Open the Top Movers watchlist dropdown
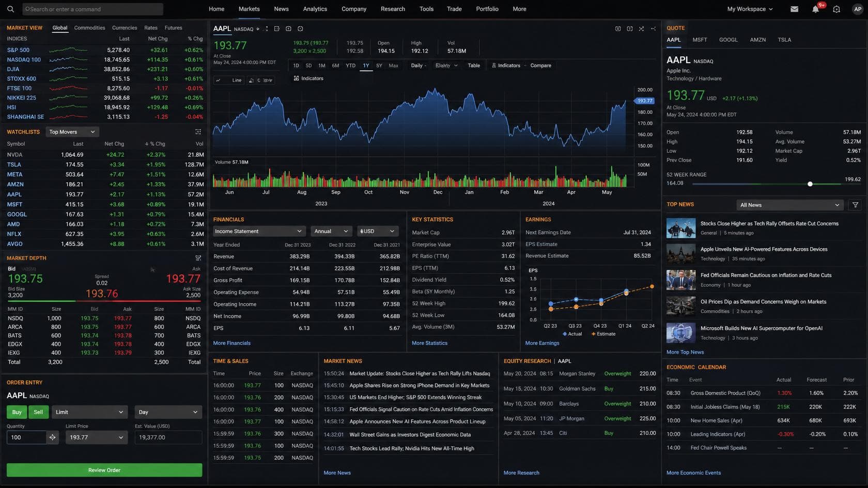The width and height of the screenshot is (868, 488). 72,132
